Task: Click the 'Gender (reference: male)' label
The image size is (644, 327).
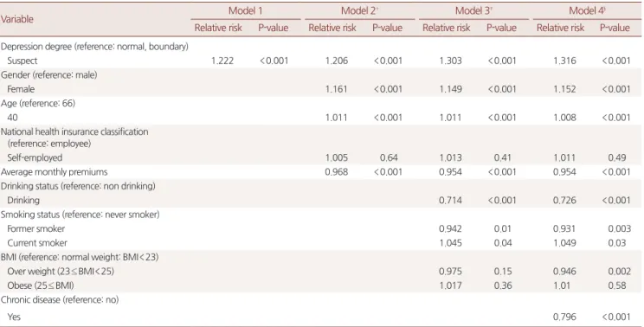Action: click(48, 75)
